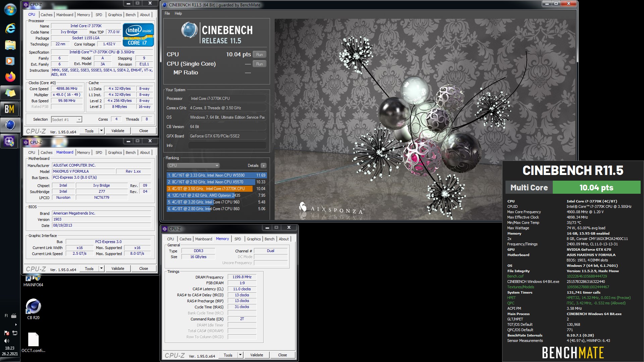644x362 pixels.
Task: Click the HPET timer entry in BenchMate
Action: coord(512,298)
